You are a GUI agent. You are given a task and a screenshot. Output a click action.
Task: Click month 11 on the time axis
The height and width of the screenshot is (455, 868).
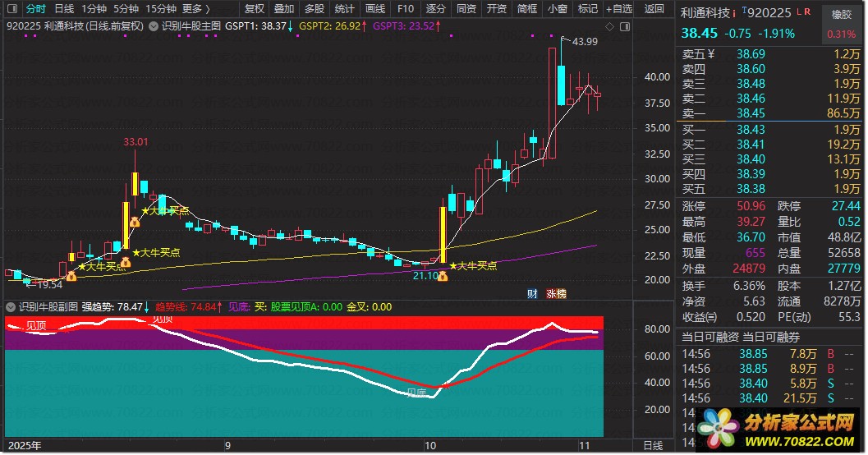[x=584, y=446]
